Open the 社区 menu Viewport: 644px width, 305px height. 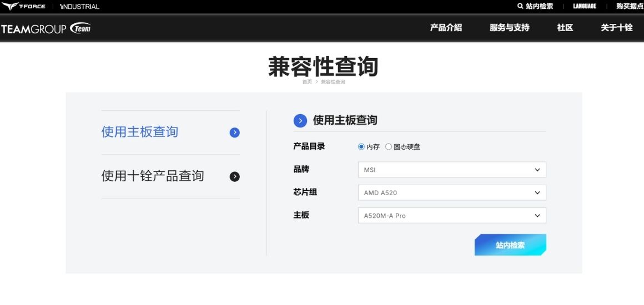pyautogui.click(x=565, y=28)
